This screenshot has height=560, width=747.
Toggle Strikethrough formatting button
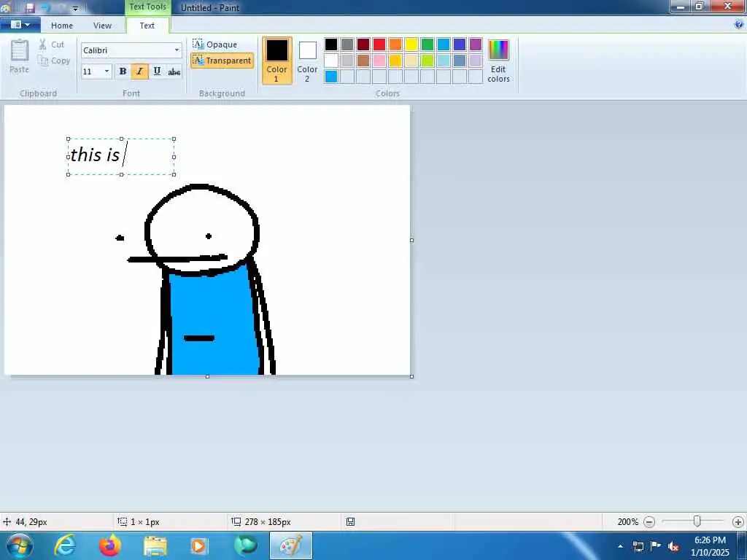174,71
